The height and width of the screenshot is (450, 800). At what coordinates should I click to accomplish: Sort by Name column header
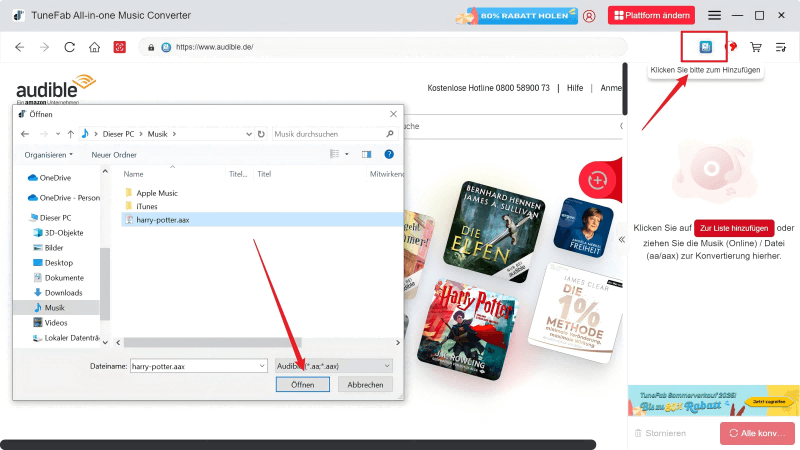pos(133,174)
